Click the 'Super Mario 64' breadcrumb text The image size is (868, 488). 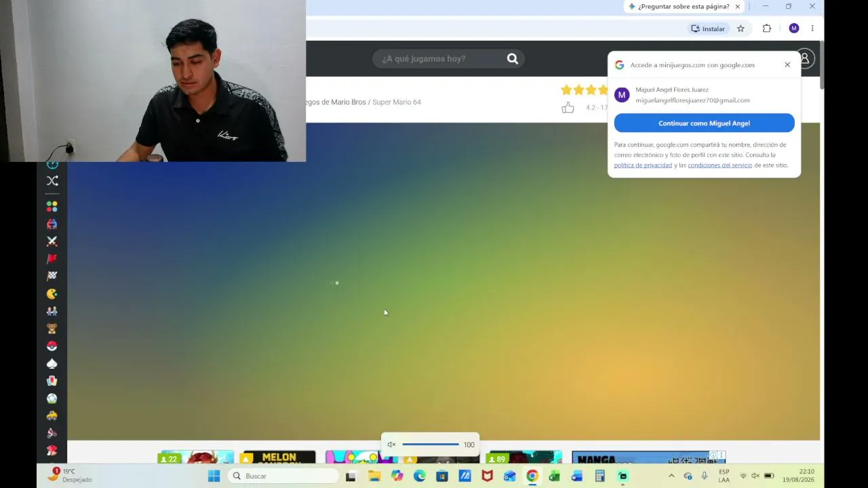(397, 102)
